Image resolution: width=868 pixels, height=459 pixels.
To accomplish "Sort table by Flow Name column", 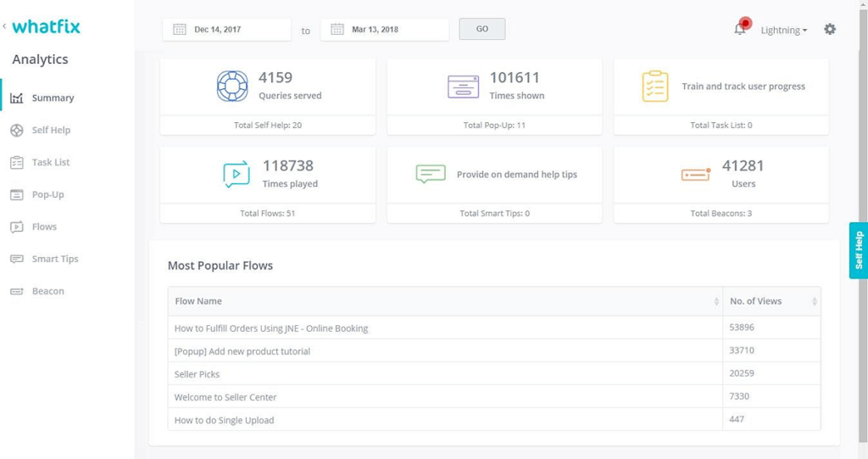I will pos(445,301).
